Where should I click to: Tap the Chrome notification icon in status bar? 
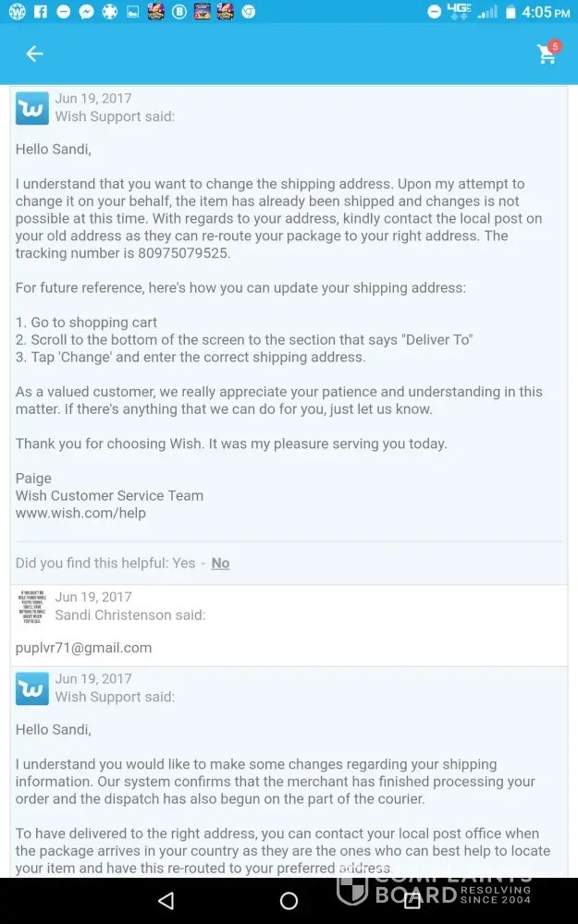pos(248,12)
